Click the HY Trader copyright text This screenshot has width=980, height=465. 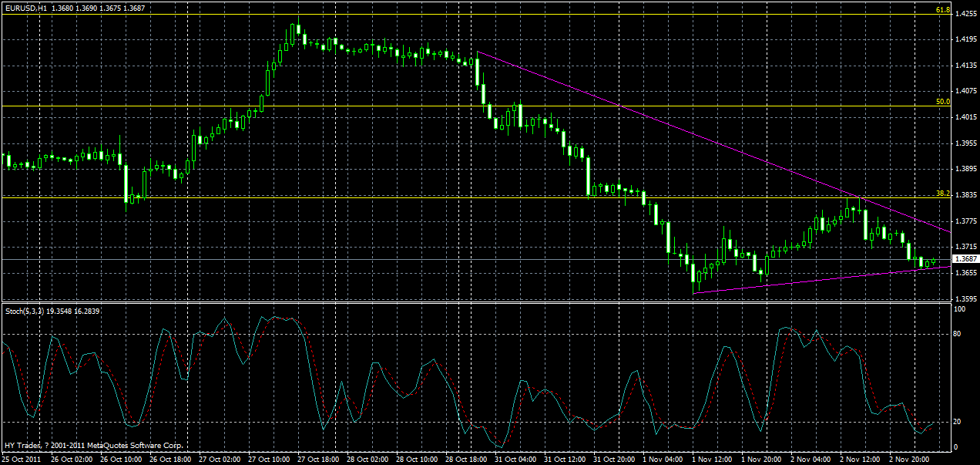(x=92, y=445)
